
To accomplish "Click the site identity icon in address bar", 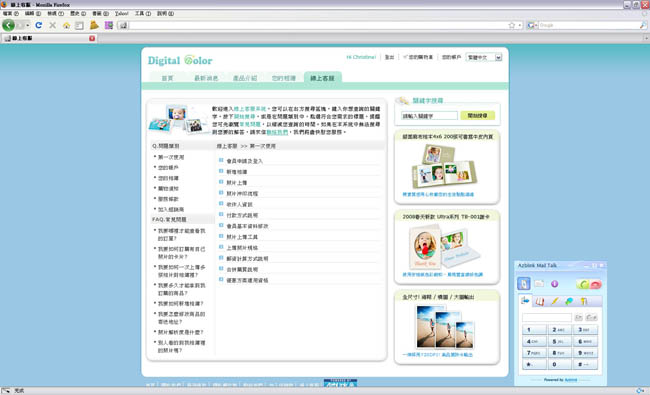I will [124, 26].
